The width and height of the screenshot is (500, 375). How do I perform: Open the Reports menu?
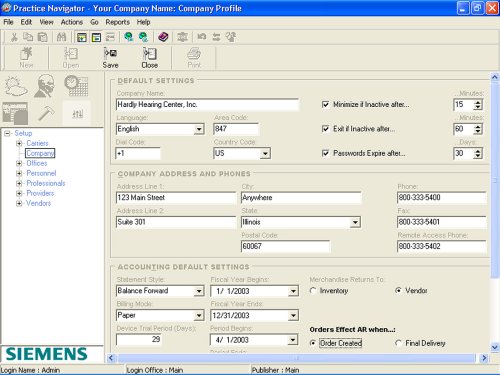[x=117, y=22]
